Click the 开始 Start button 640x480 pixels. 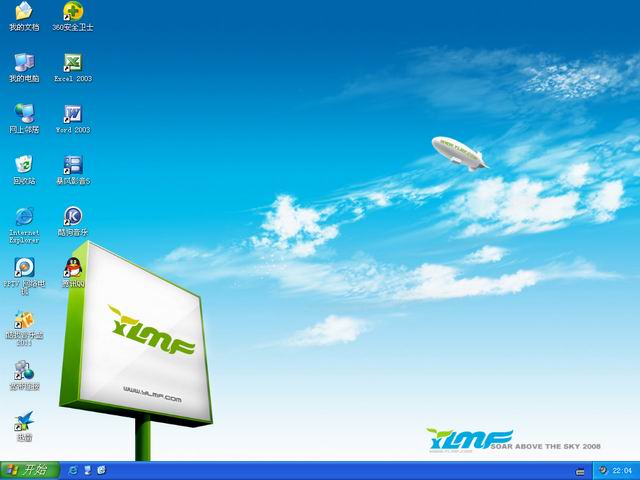27,470
